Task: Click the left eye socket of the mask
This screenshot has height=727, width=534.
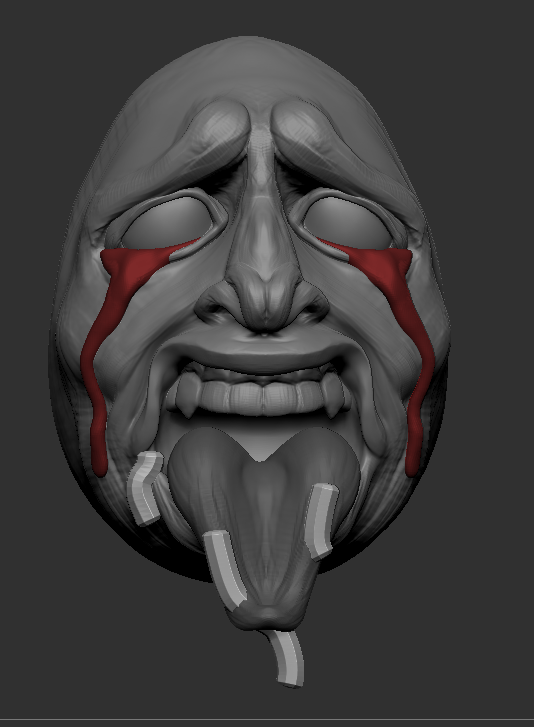Action: click(x=166, y=222)
